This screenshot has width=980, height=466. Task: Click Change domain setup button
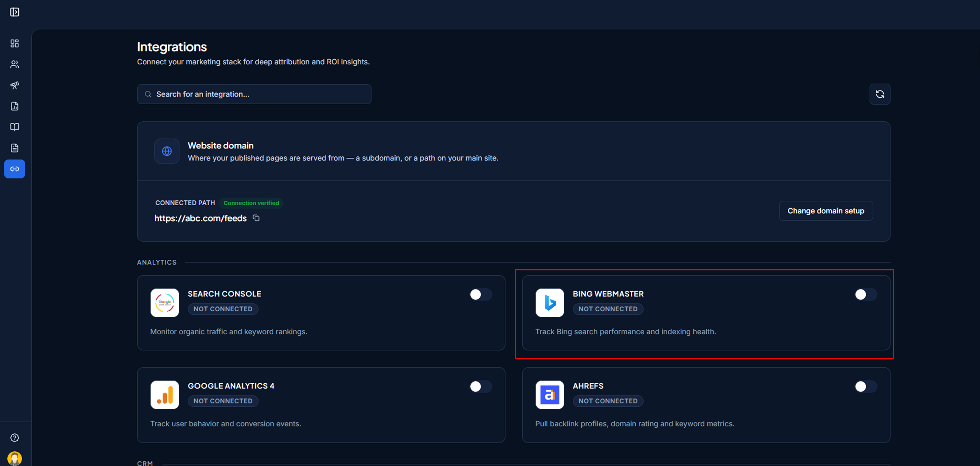point(826,211)
